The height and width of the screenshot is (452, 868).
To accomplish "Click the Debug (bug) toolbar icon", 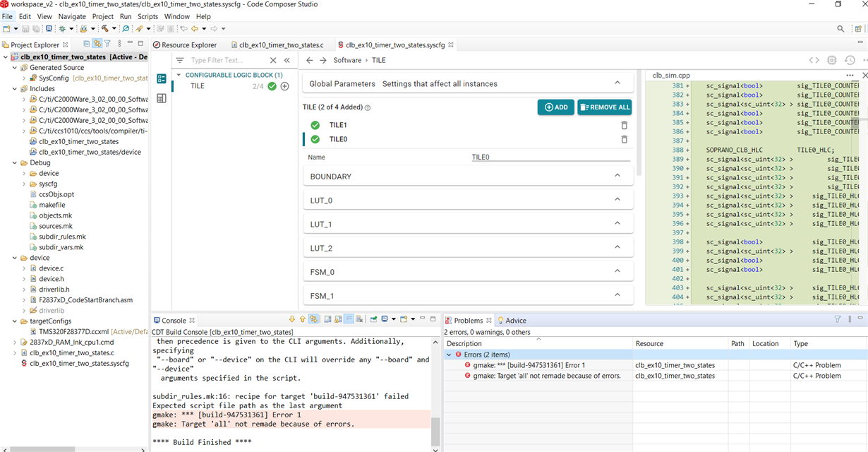I will click(x=61, y=29).
